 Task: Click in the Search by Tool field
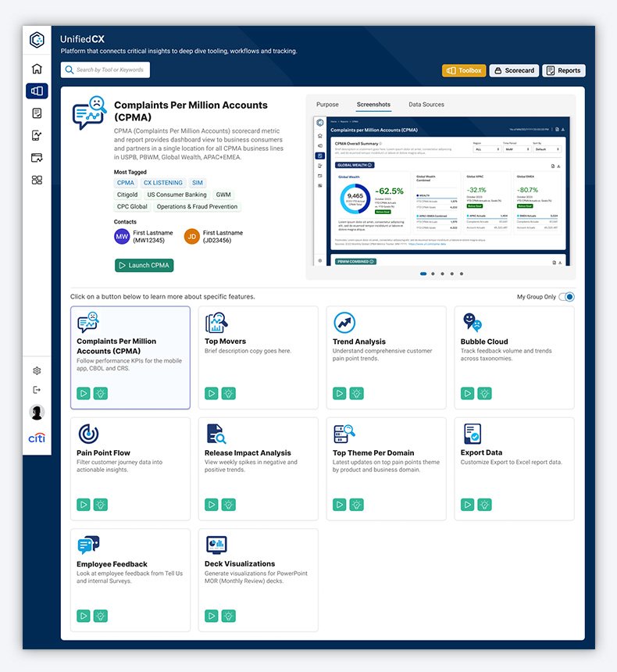(105, 70)
